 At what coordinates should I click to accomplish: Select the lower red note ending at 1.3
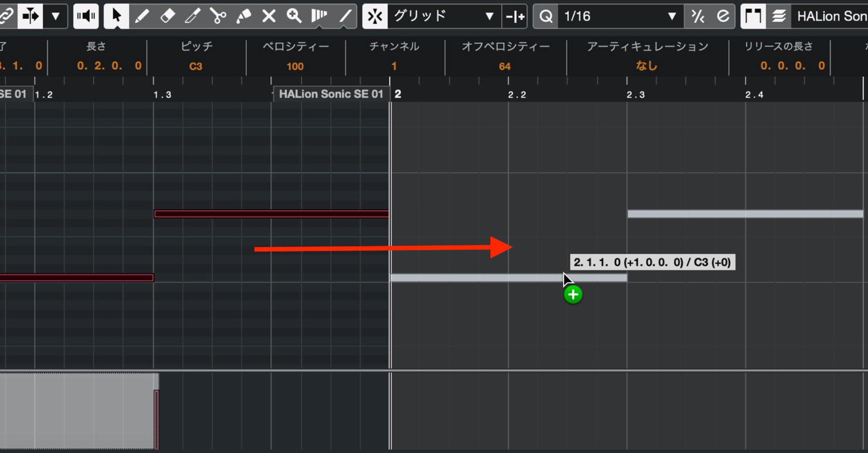76,278
